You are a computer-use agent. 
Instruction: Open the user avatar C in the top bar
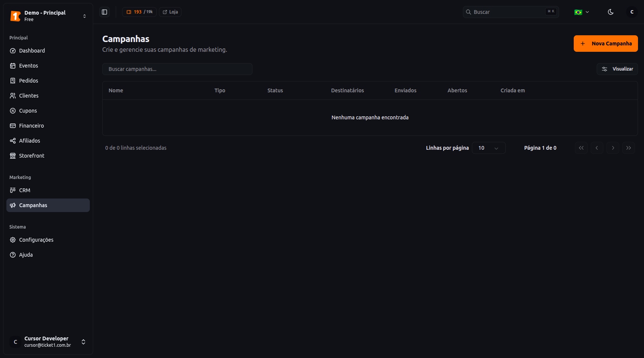click(632, 12)
